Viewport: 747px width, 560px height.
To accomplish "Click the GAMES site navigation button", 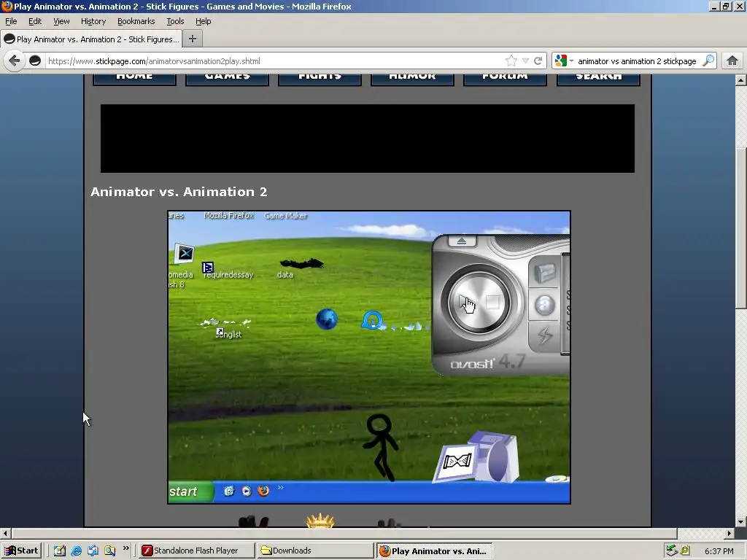I will pyautogui.click(x=228, y=79).
